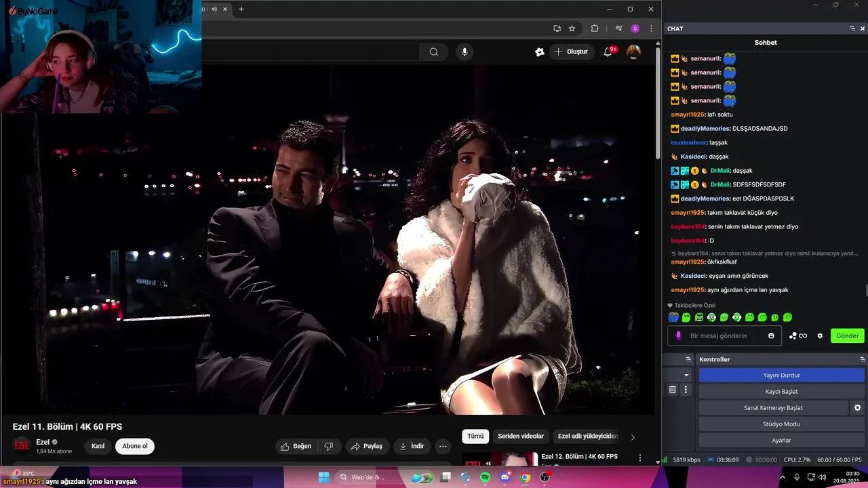The width and height of the screenshot is (868, 488).
Task: Open the YouTube sparkle AI icon
Action: (540, 52)
